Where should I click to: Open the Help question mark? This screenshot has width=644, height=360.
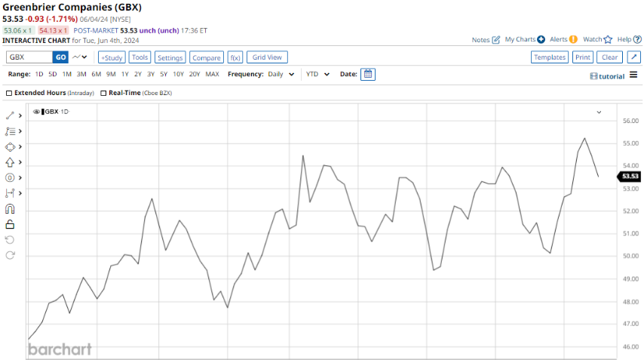click(x=637, y=39)
